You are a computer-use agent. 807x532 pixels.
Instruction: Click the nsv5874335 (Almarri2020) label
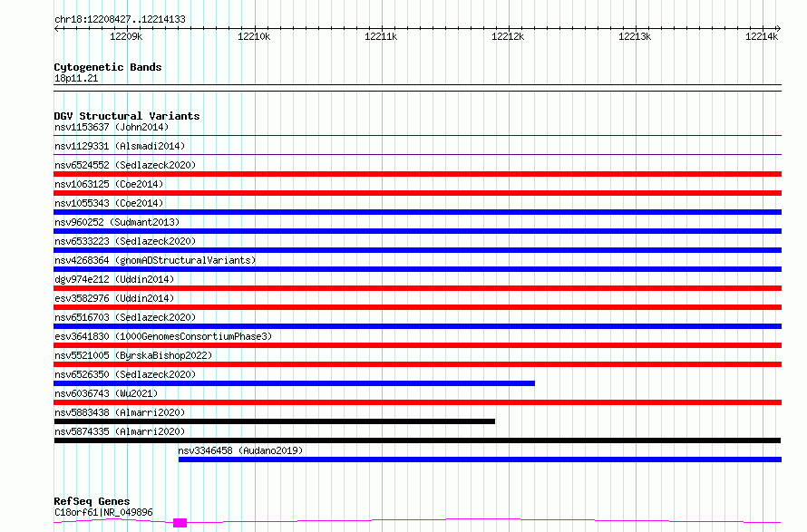tap(120, 431)
